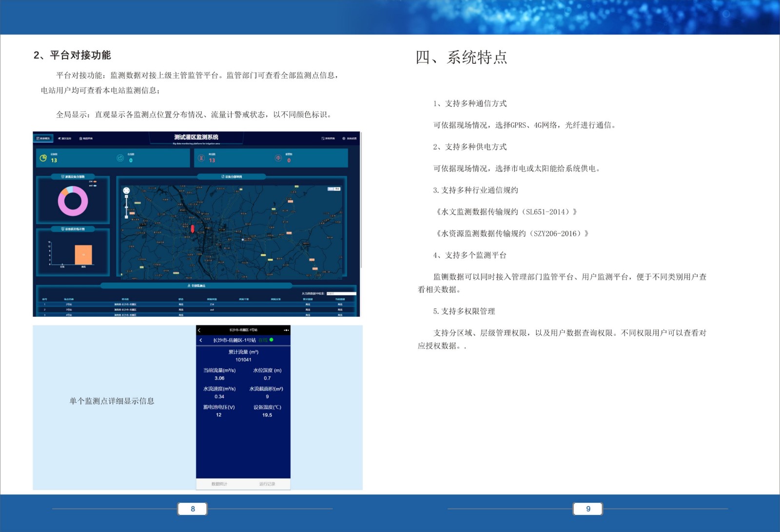Viewport: 780px width, 532px height.
Task: Toggle the asd legend entry in donut chart
Action: [x=92, y=185]
